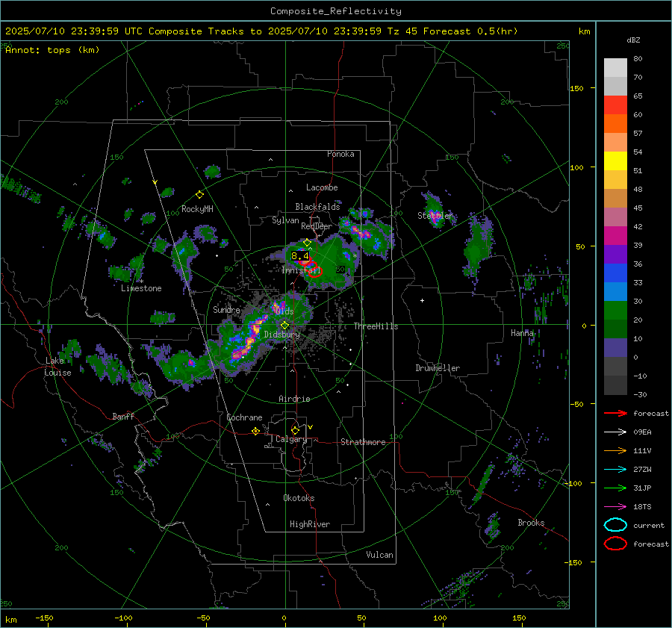Click the 100 tick on right axis
The height and width of the screenshot is (628, 672).
coord(576,167)
